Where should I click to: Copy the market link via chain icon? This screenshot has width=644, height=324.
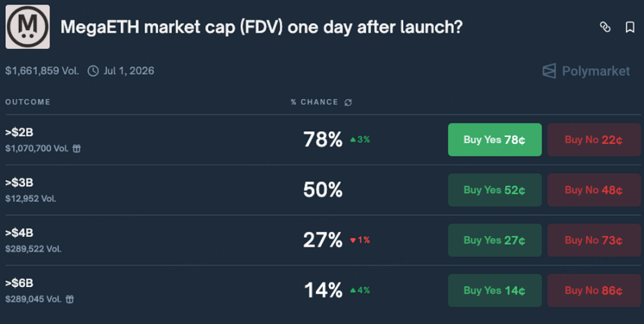coord(605,27)
